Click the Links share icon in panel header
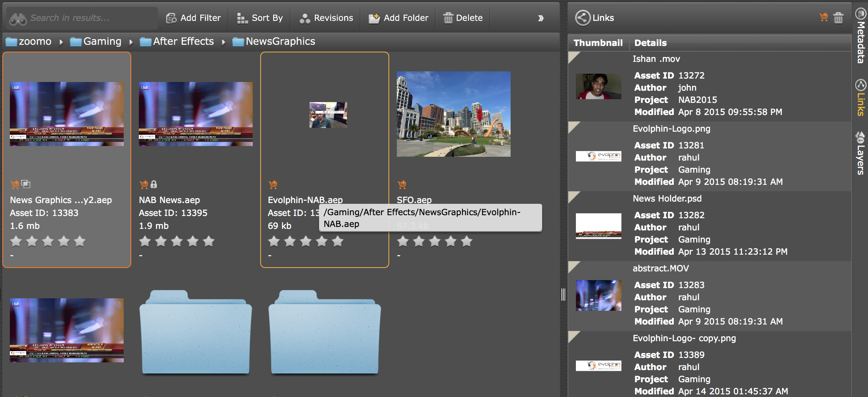The width and height of the screenshot is (868, 397). tap(583, 18)
